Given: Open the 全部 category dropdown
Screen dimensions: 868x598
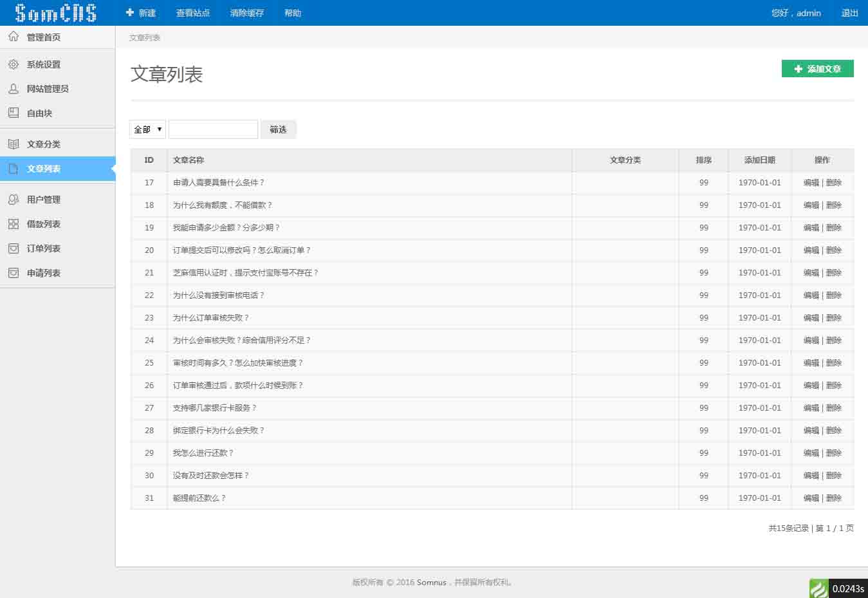Looking at the screenshot, I should (x=147, y=129).
